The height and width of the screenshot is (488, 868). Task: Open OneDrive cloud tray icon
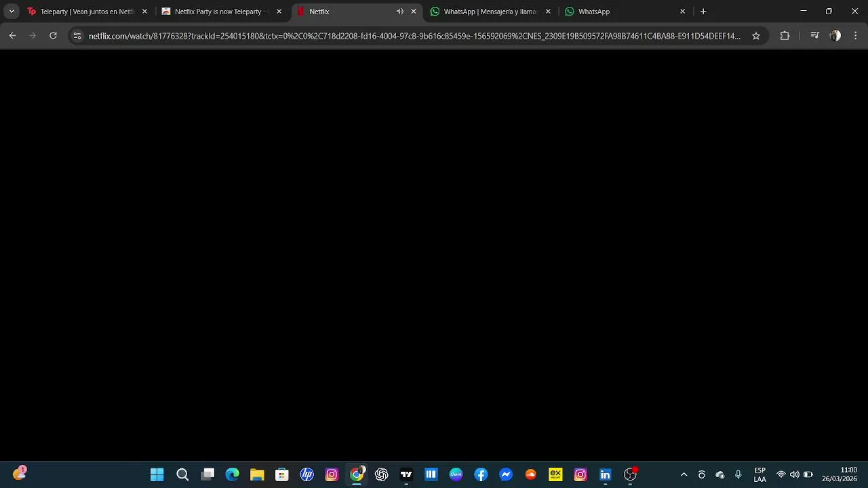click(720, 474)
